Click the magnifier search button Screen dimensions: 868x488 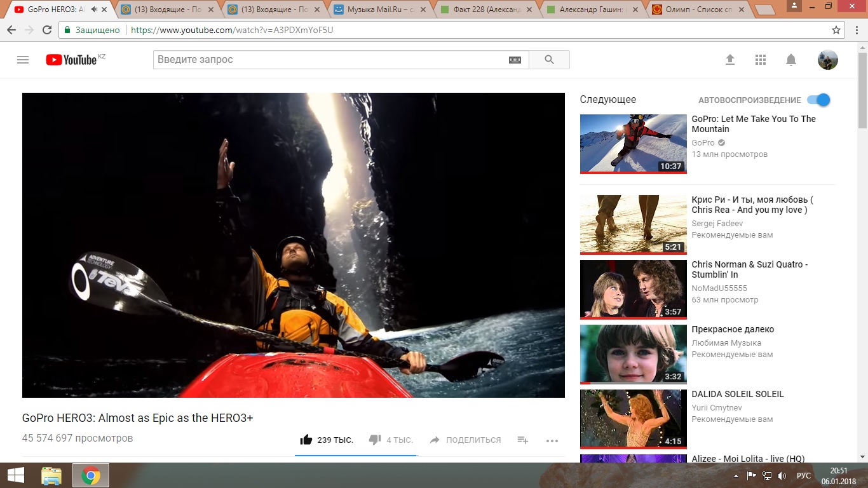(x=550, y=60)
